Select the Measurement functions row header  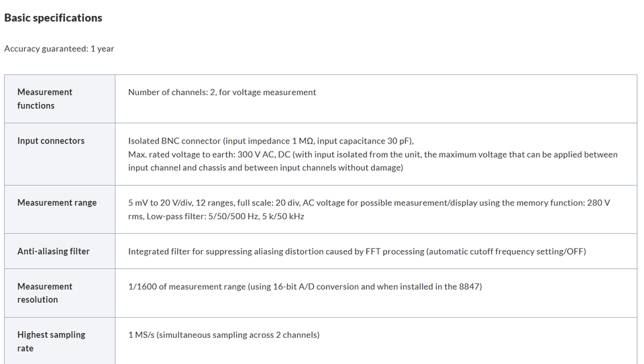pyautogui.click(x=60, y=99)
